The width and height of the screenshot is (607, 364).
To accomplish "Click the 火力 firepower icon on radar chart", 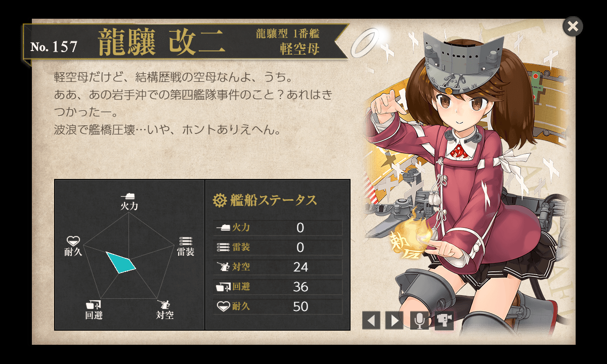I will point(128,196).
